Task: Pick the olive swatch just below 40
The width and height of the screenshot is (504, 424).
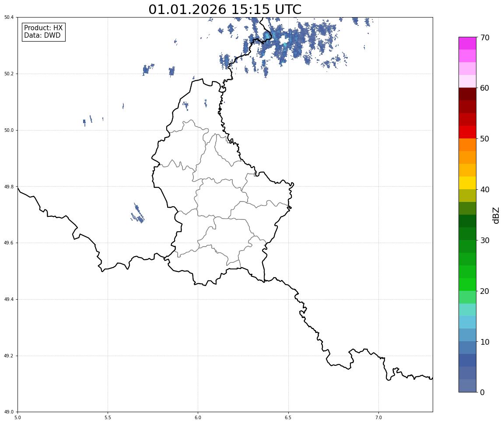Action: pos(467,196)
